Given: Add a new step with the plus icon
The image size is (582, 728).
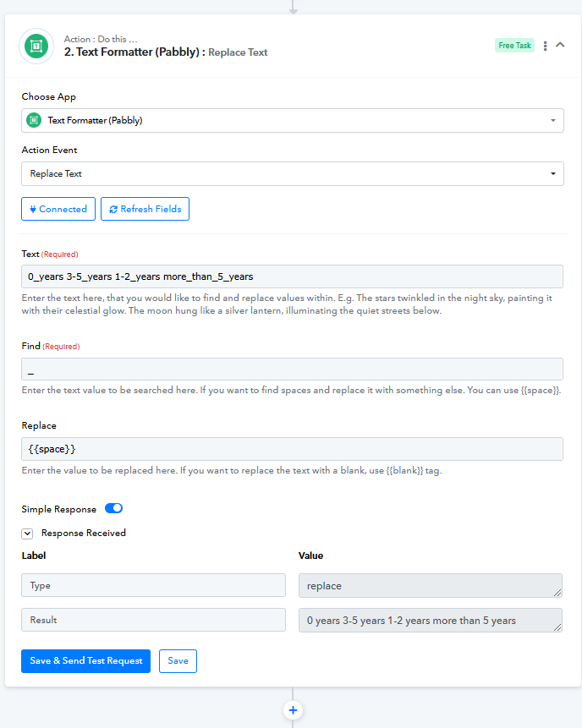Looking at the screenshot, I should pyautogui.click(x=293, y=710).
